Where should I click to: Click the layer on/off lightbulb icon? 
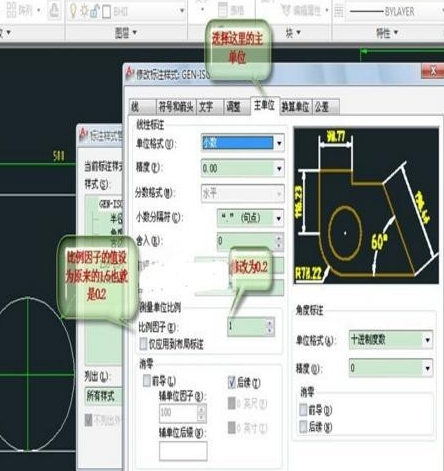click(73, 11)
